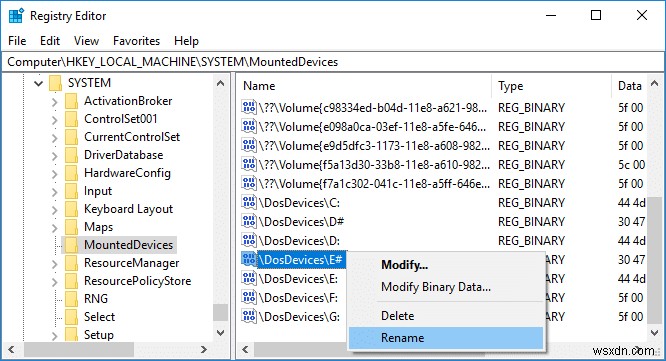Open the View menu
This screenshot has height=361, width=666.
pyautogui.click(x=86, y=41)
